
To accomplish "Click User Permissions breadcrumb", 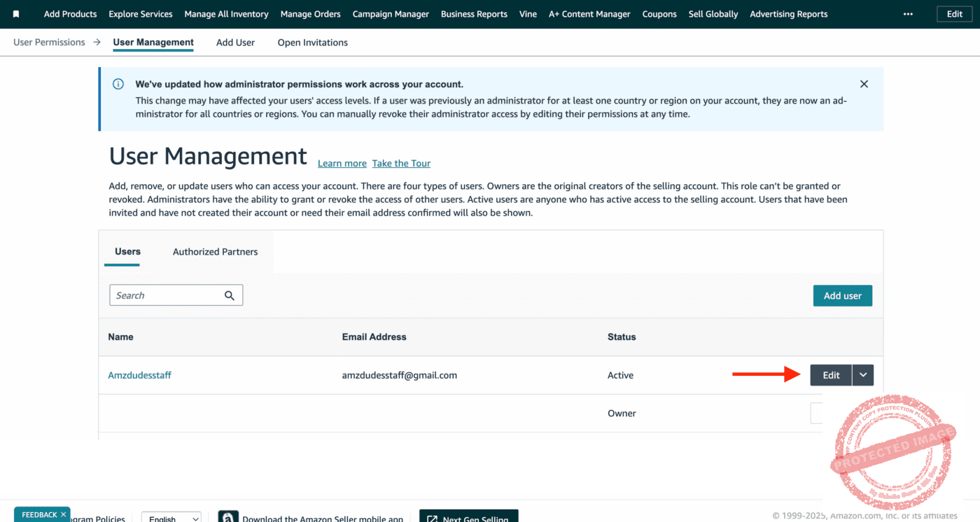I will point(49,42).
